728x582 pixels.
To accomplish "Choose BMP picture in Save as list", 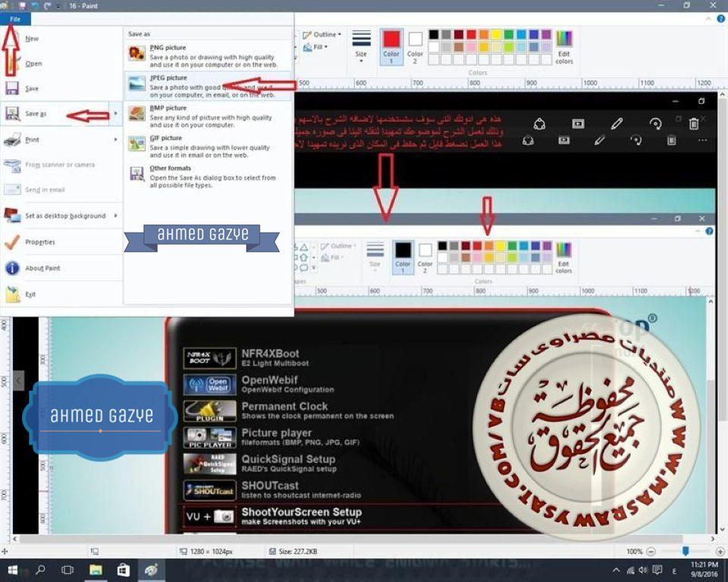I will pyautogui.click(x=209, y=116).
